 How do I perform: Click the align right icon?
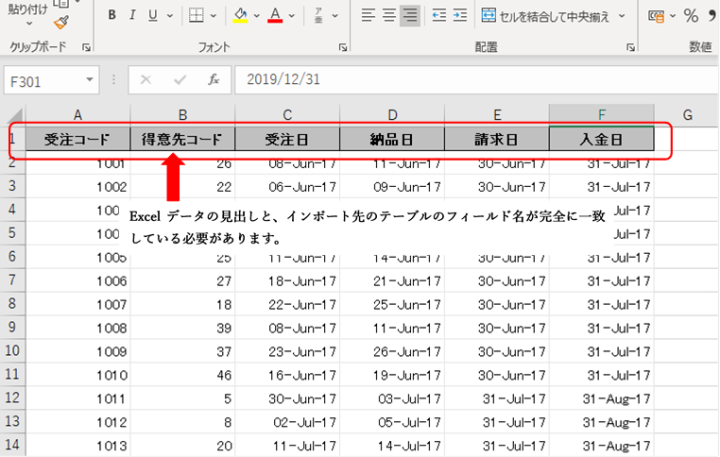tap(410, 16)
